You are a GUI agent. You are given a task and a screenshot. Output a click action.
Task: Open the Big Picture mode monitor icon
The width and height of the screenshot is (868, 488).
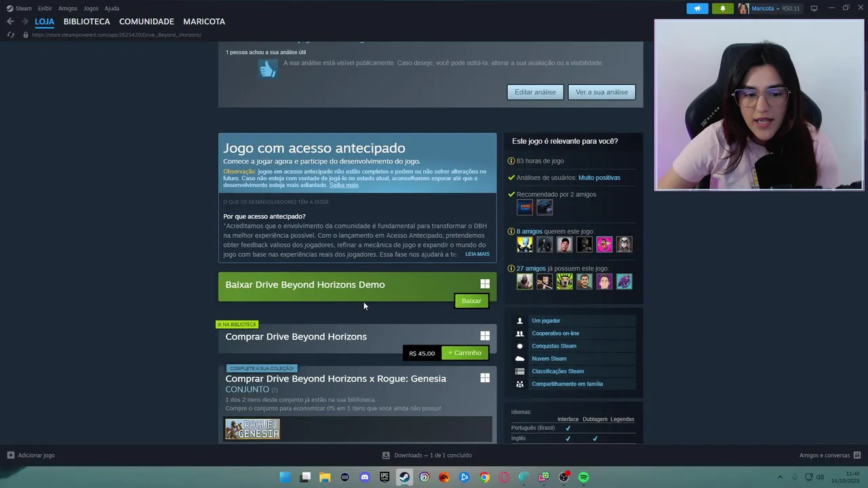tap(814, 8)
